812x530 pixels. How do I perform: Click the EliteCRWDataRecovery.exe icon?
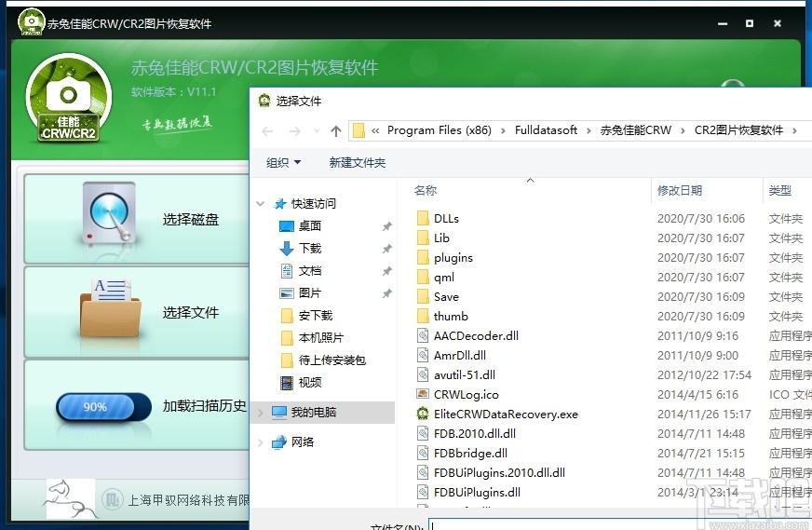423,414
